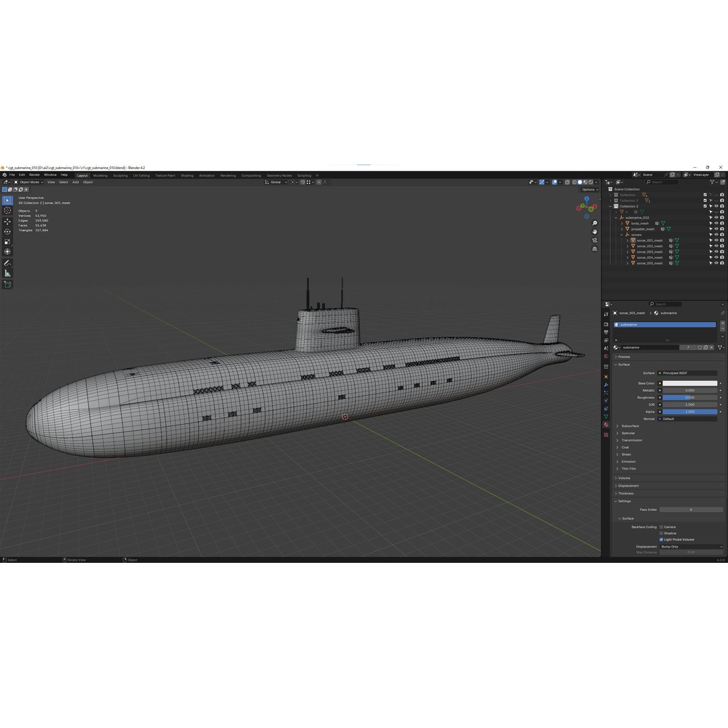Image resolution: width=728 pixels, height=728 pixels.
Task: Click the viewport pan hand icon
Action: (595, 232)
